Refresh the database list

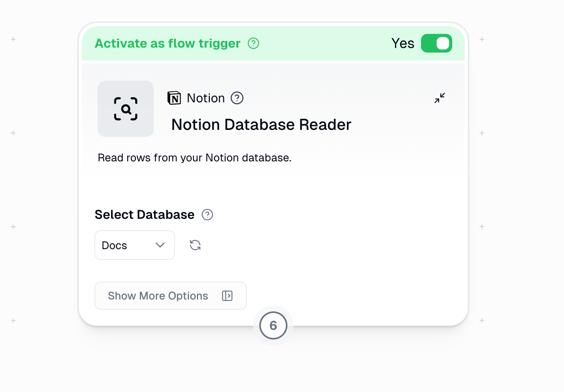tap(195, 245)
